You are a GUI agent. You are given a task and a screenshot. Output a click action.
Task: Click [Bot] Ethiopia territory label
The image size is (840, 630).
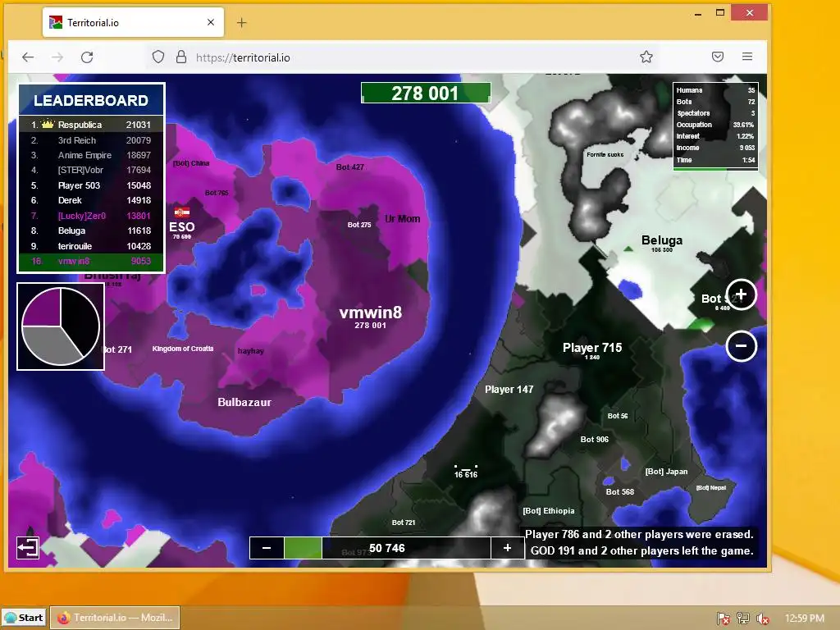click(x=549, y=511)
